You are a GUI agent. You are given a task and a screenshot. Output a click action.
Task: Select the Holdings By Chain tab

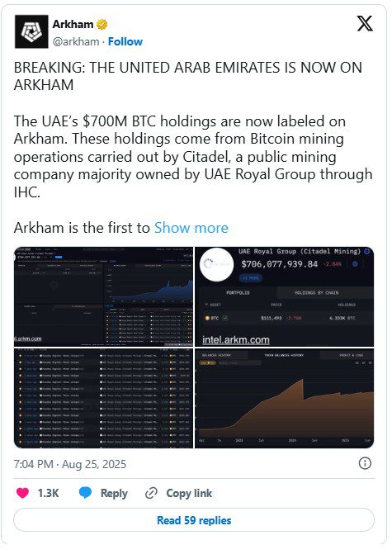[316, 293]
